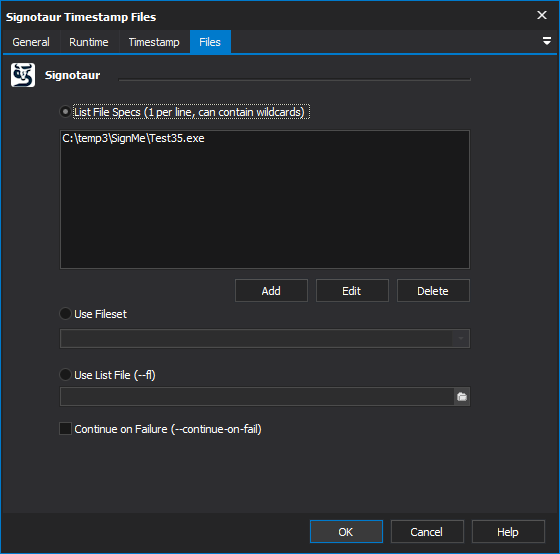Select the C:\temp3\SignMe\Test35.exe entry

click(x=133, y=138)
